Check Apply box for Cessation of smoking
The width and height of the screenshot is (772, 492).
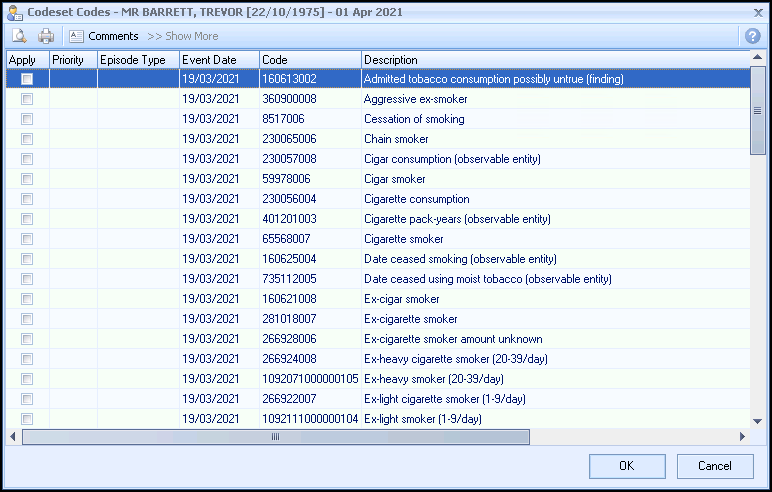point(27,119)
